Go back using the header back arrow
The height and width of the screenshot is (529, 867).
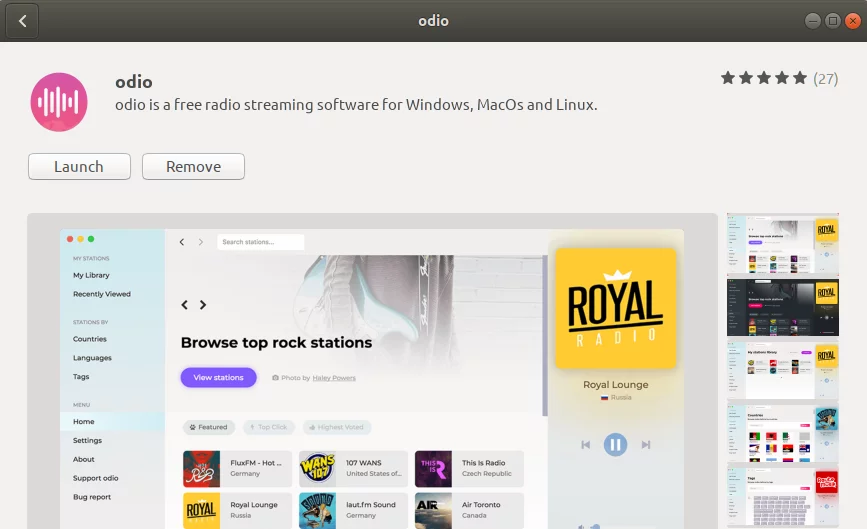pos(22,21)
